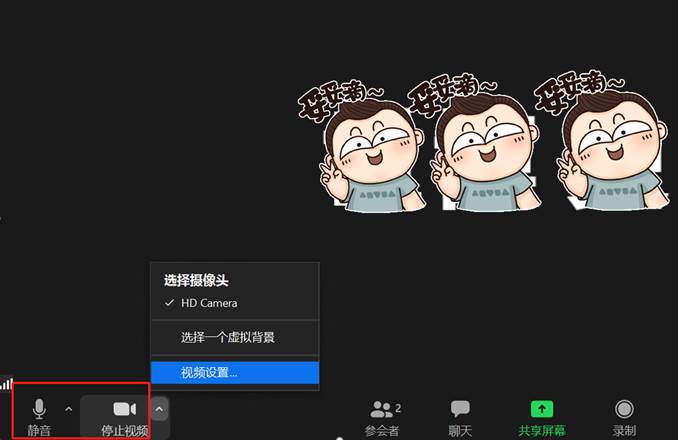This screenshot has height=440, width=678.
Task: Choose 选择一个虚拟背景 from the menu
Action: click(x=228, y=338)
